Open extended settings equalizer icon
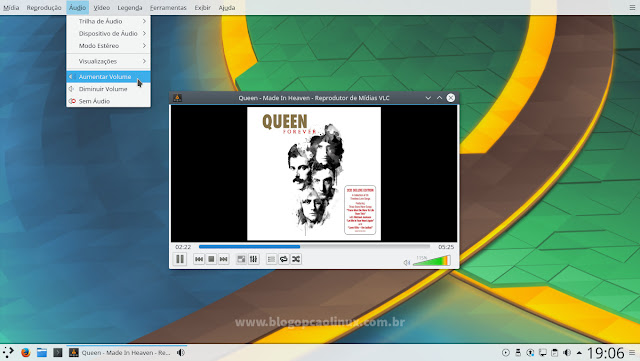 click(x=253, y=259)
